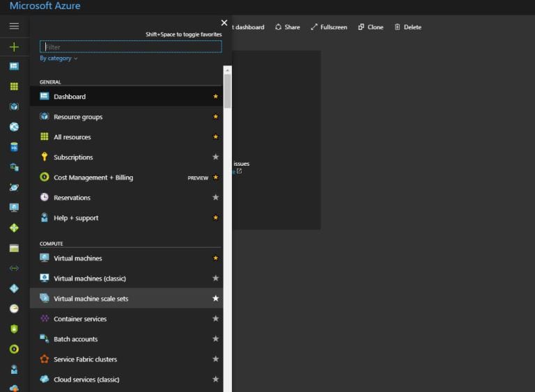Open All resources grid icon in sidebar
Screen dimensions: 535x392
point(14,86)
